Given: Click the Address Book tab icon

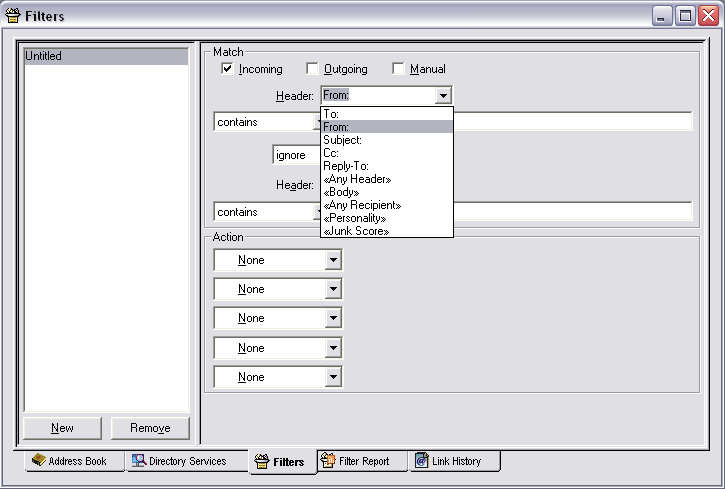Looking at the screenshot, I should 38,461.
